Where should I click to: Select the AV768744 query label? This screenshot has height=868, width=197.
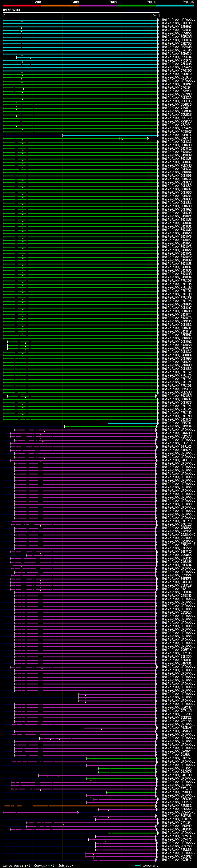[x=12, y=10]
